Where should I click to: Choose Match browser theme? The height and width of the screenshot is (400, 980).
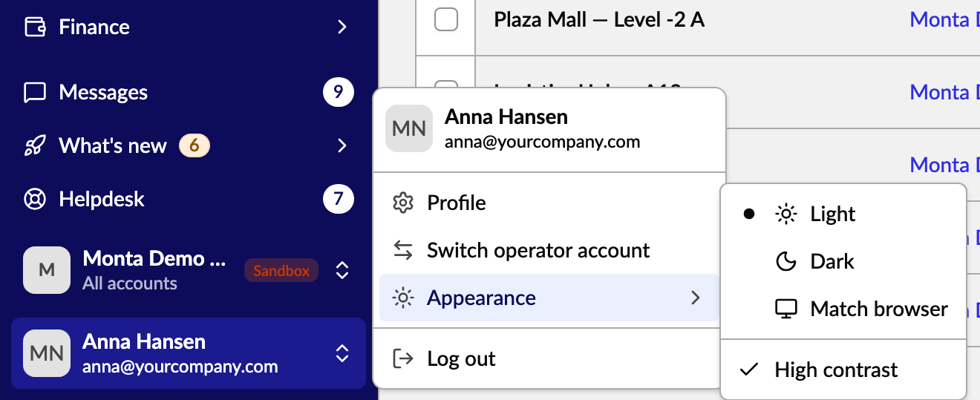[x=843, y=309]
